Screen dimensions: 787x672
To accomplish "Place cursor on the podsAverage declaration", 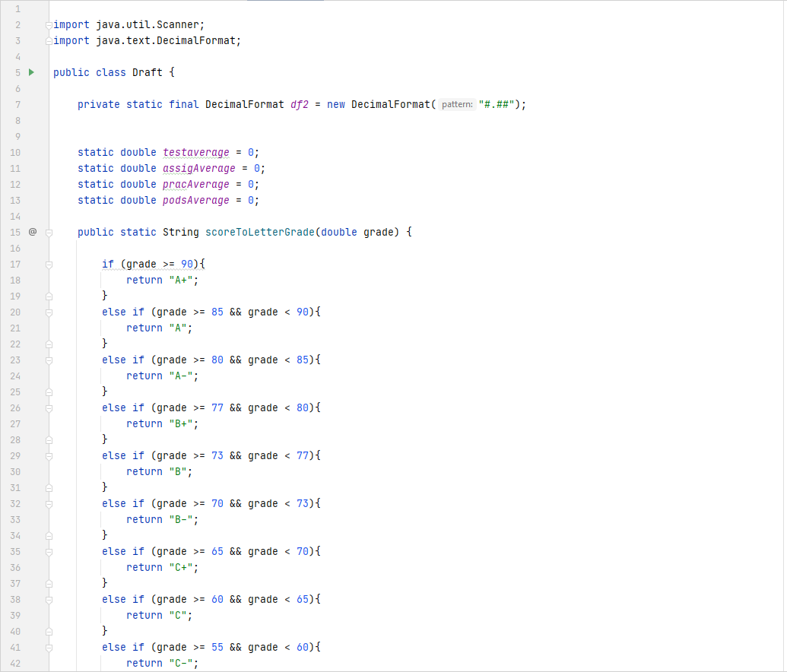I will [x=195, y=200].
